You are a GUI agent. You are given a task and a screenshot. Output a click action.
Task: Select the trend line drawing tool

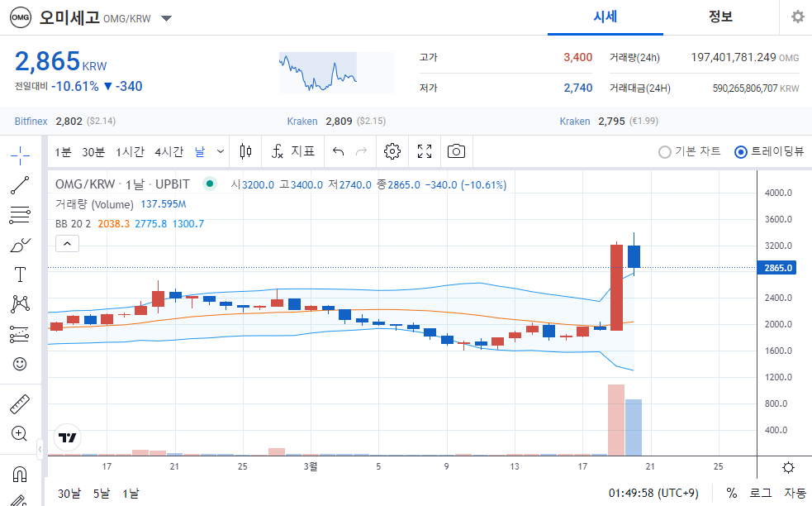[20, 185]
